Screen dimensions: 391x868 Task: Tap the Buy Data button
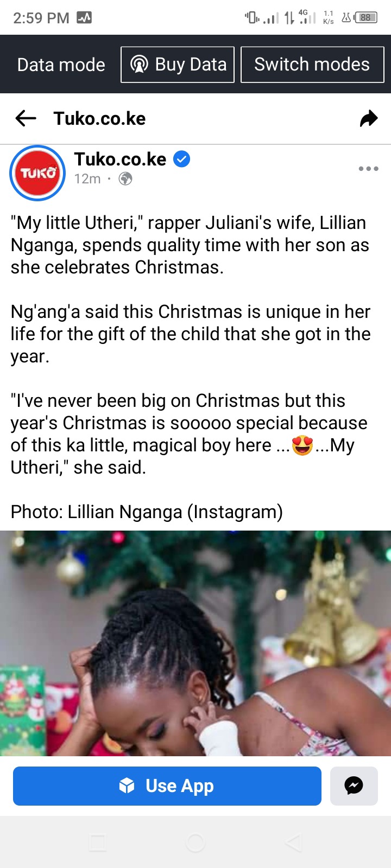point(178,65)
